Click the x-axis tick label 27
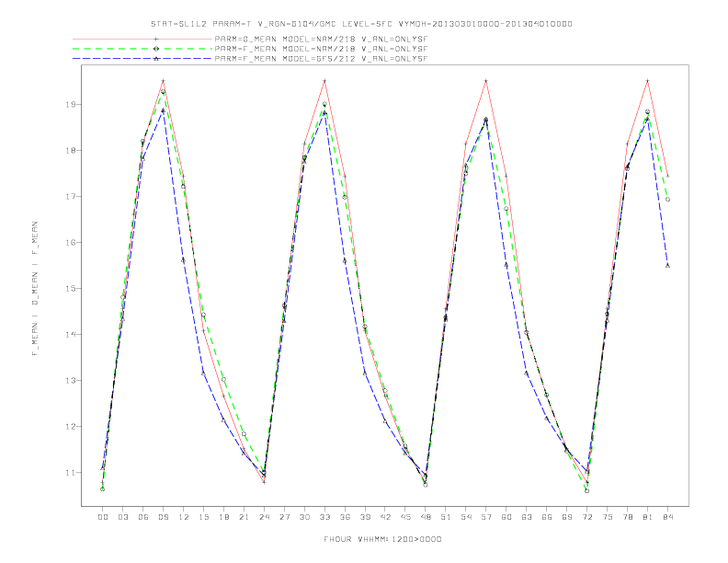Image resolution: width=728 pixels, height=563 pixels. (284, 517)
